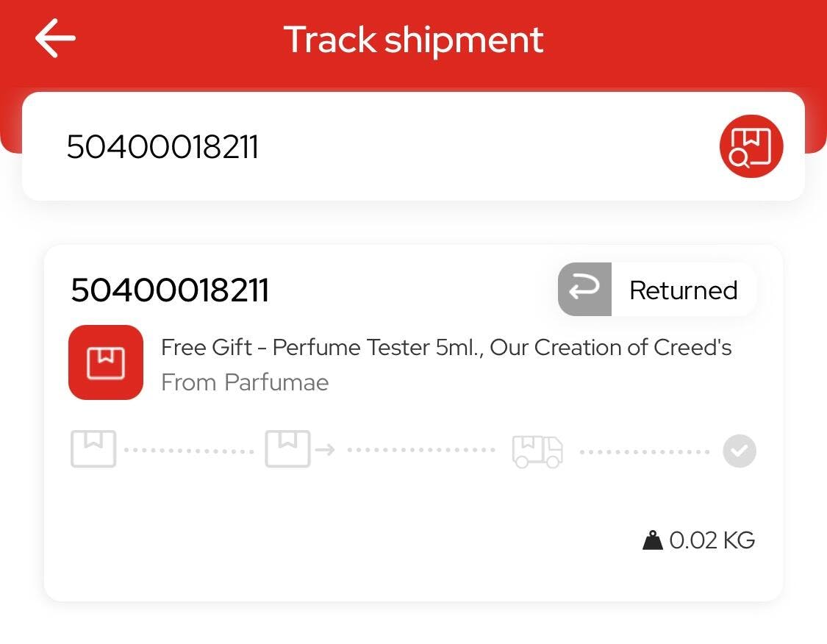The width and height of the screenshot is (827, 644).
Task: Tap the Returned status label
Action: (x=683, y=290)
